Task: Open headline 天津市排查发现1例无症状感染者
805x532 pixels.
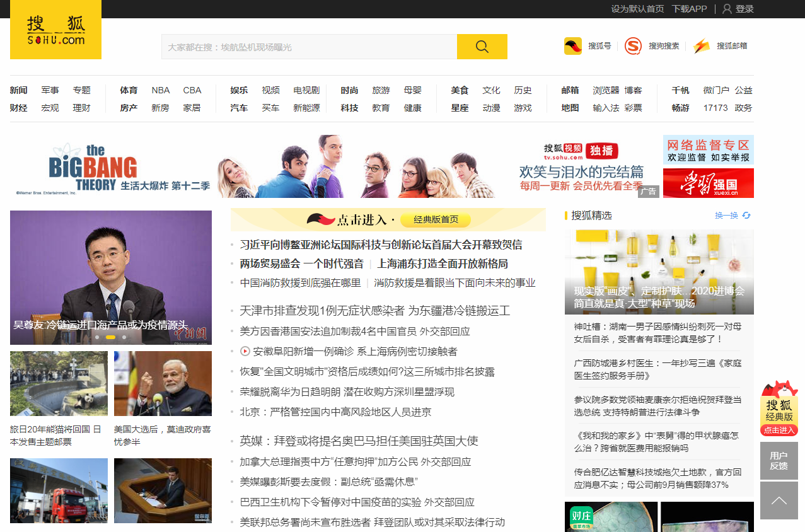Action: tap(374, 311)
